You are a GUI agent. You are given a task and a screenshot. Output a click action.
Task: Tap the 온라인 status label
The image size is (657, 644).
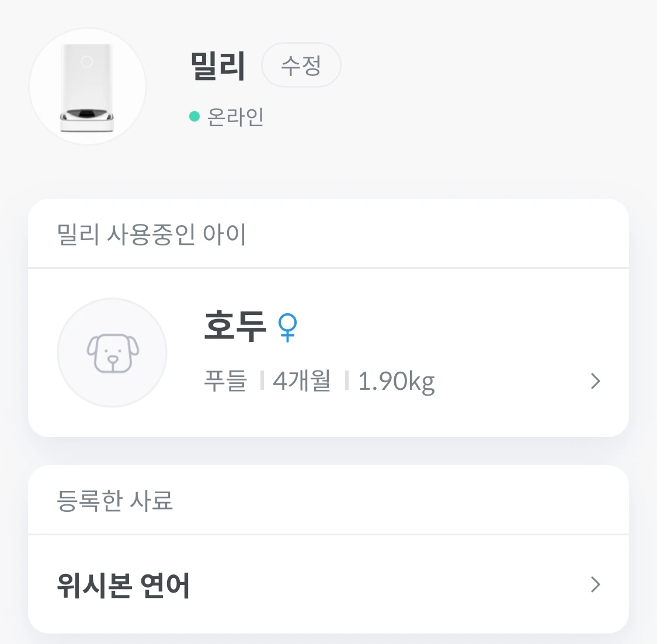[235, 117]
